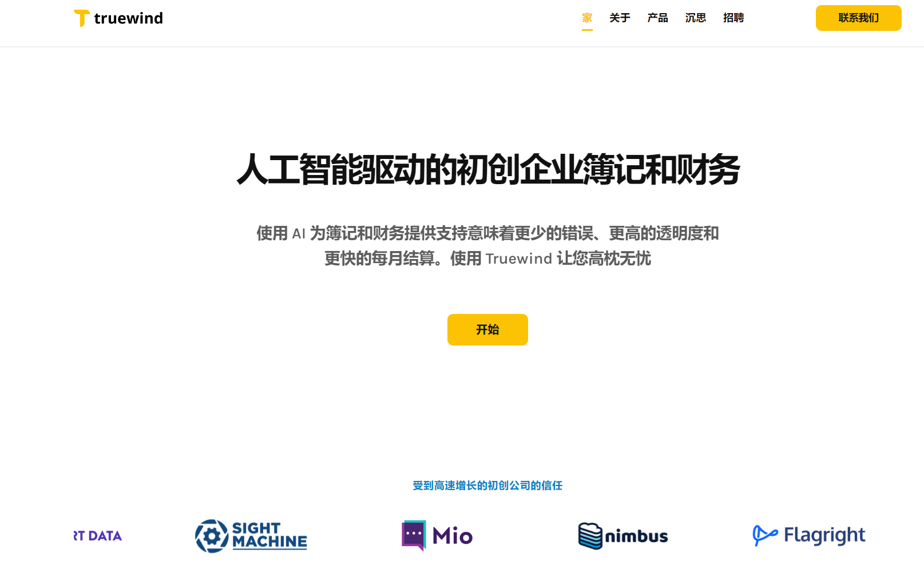
Task: Click the Truewind yellow T logo icon
Action: [x=82, y=18]
